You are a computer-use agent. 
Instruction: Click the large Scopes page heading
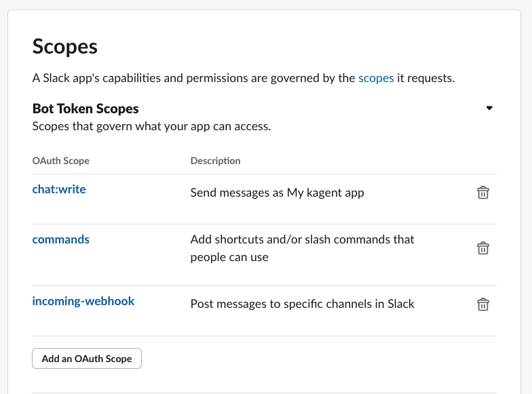(x=65, y=47)
